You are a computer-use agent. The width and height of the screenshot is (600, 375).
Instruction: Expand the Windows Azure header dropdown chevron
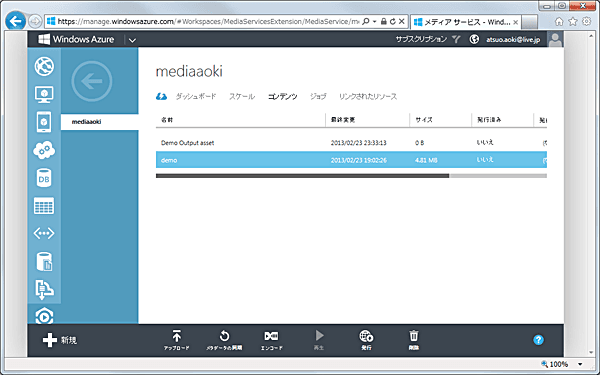click(x=132, y=40)
